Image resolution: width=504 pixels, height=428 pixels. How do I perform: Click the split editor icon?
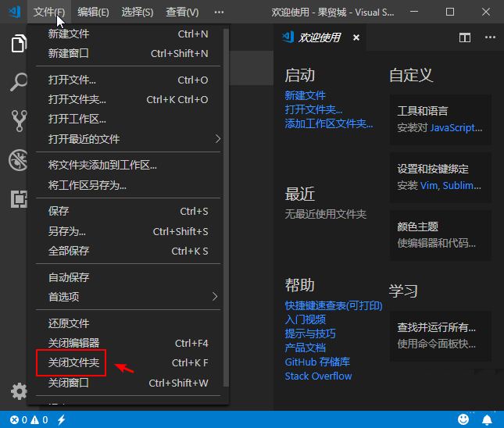click(x=465, y=37)
